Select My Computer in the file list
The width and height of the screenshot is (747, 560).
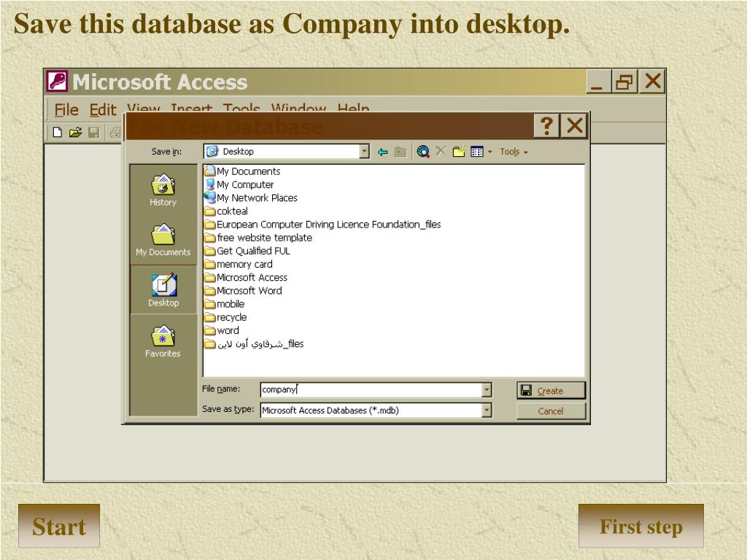point(239,184)
